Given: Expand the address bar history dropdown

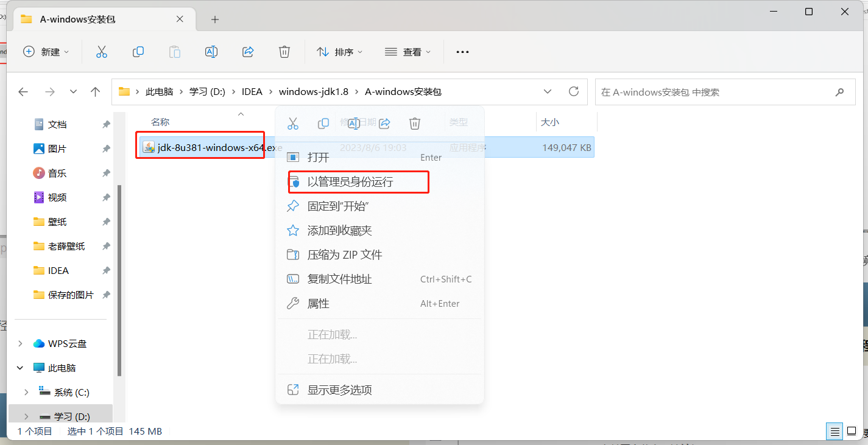Looking at the screenshot, I should 547,91.
